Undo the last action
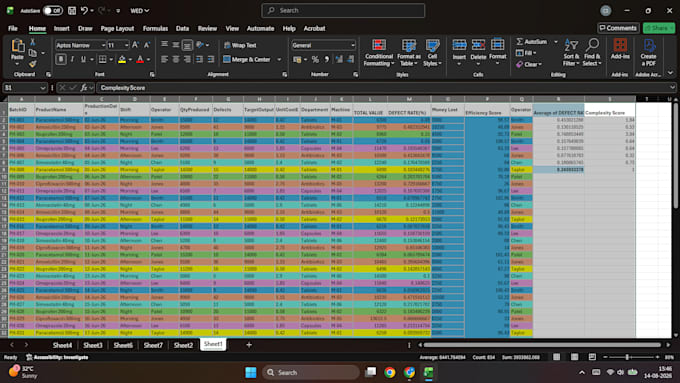The width and height of the screenshot is (680, 383). pos(85,10)
